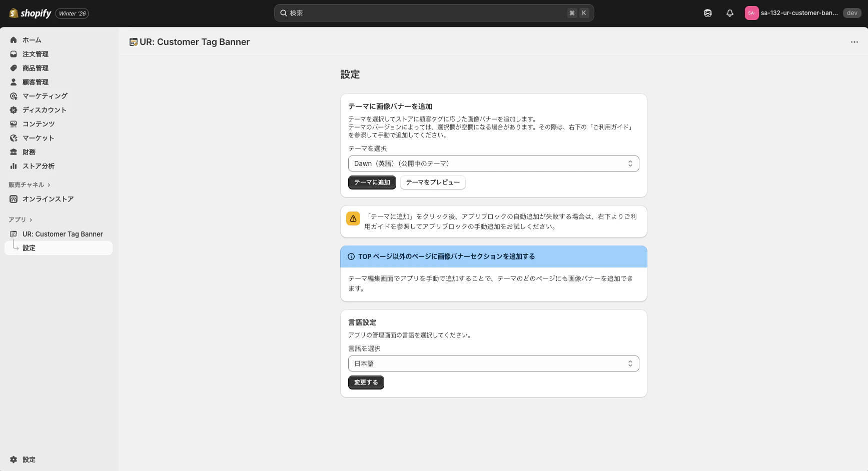Click the テーマに画像バナーを追加 card heading
The height and width of the screenshot is (471, 868).
(x=390, y=106)
